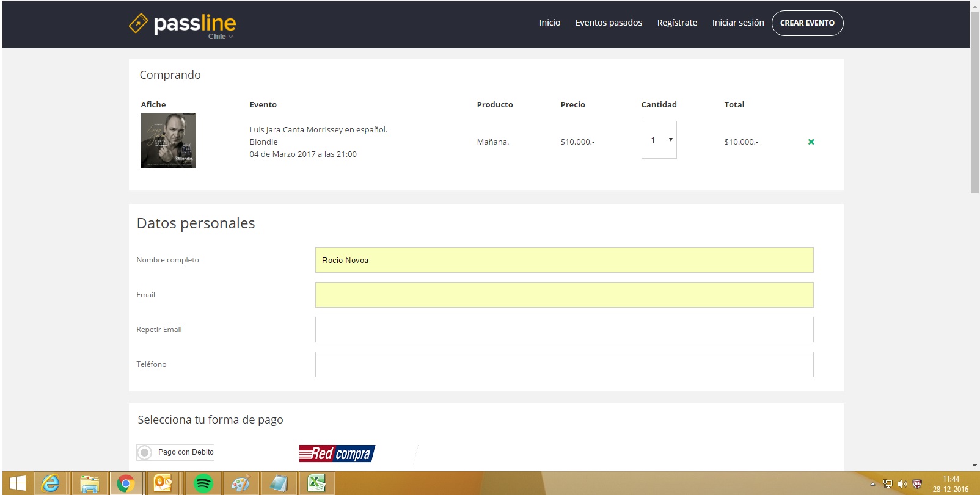Screen dimensions: 980x495
Task: Open the Eventos pasados menu item
Action: point(609,23)
